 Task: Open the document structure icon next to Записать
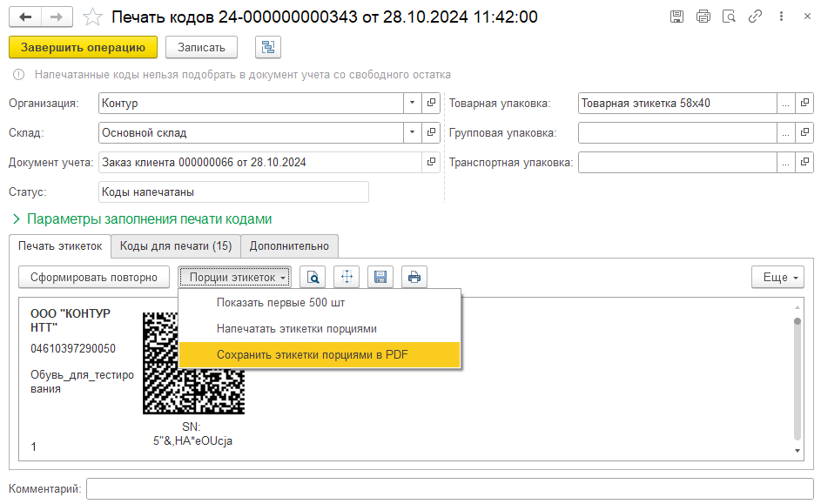pos(268,47)
